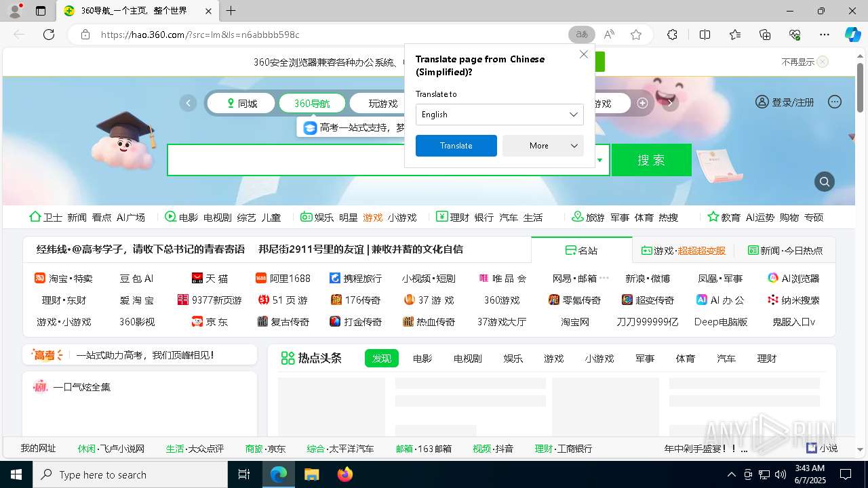Open 淘宝·特卖 site link

click(x=64, y=279)
